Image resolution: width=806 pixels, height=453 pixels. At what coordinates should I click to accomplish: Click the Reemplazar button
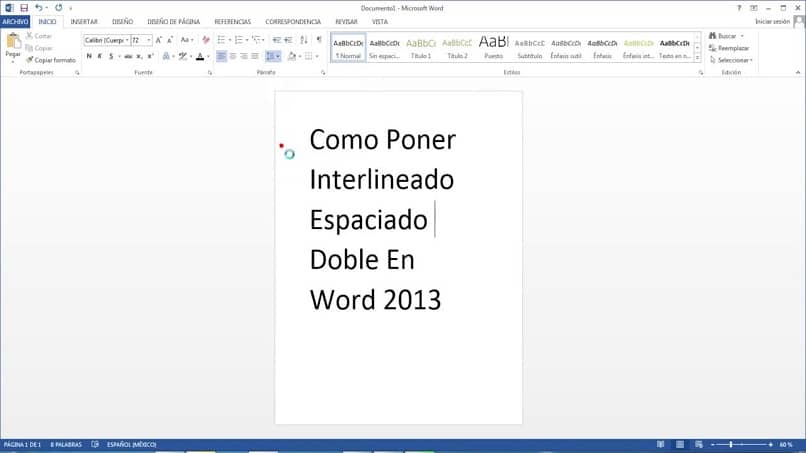coord(732,48)
